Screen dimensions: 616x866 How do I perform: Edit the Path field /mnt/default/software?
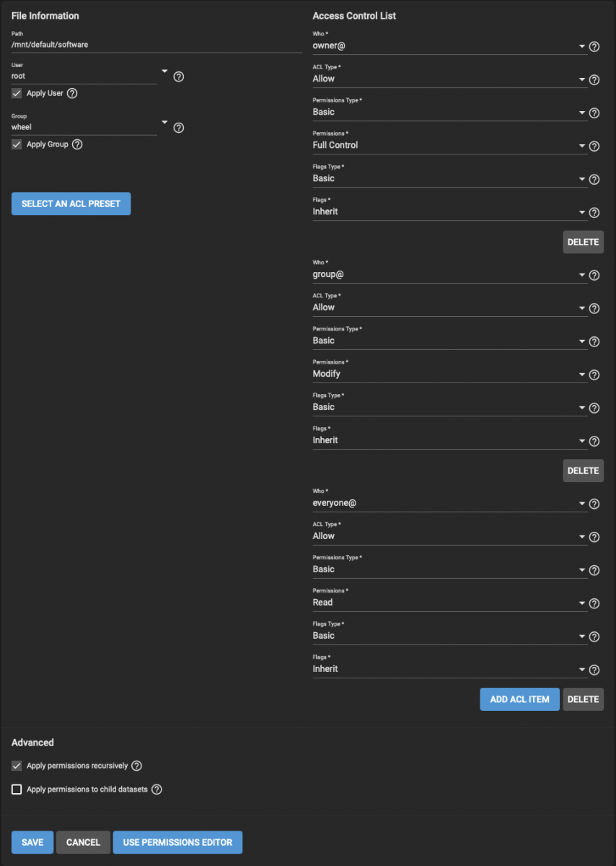157,45
